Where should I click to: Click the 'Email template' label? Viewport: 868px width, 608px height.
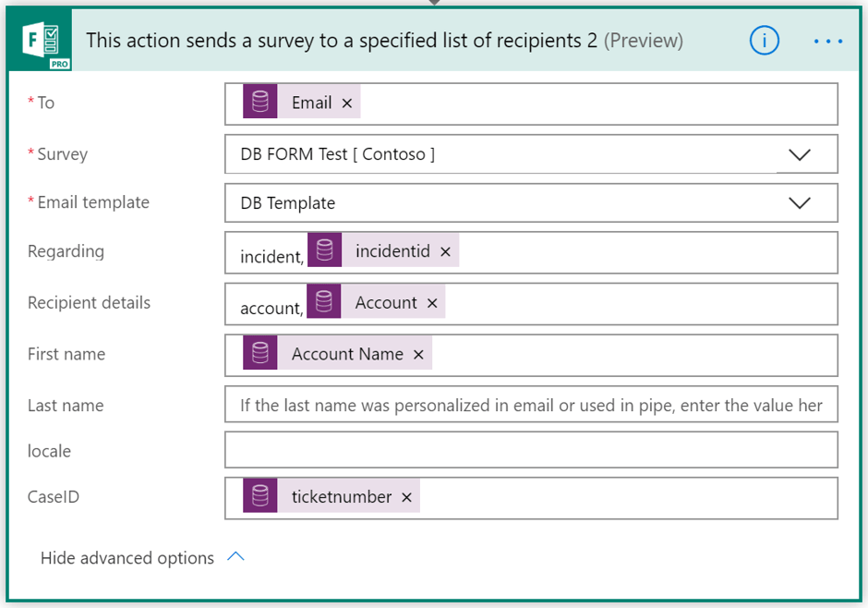[93, 202]
